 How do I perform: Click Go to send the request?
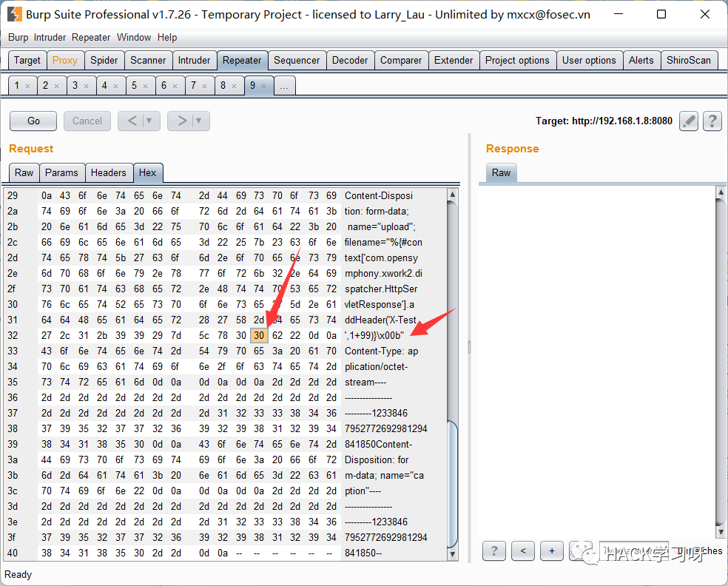tap(33, 121)
